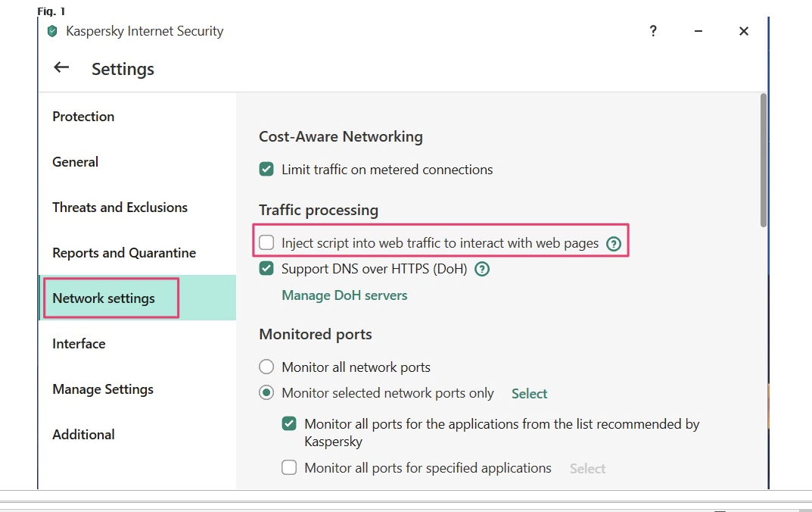Disable Limit traffic on metered connections
The width and height of the screenshot is (812, 512).
pyautogui.click(x=266, y=170)
